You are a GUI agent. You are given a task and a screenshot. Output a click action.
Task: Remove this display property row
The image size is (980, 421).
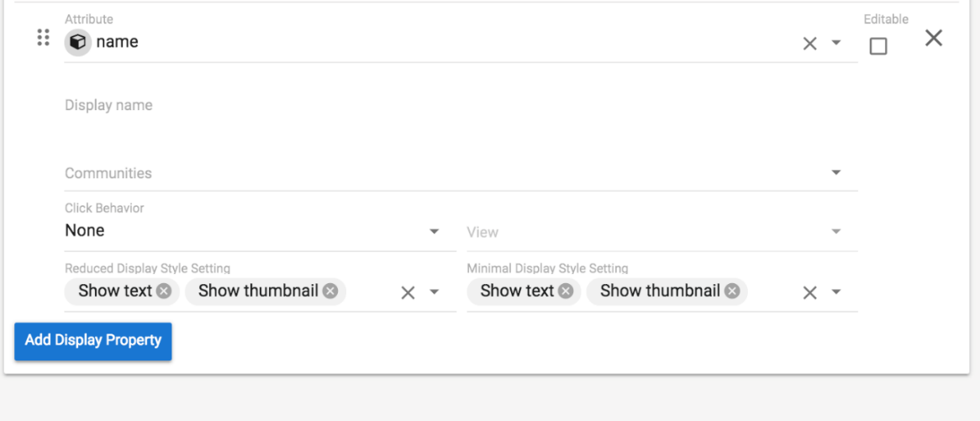pyautogui.click(x=934, y=38)
